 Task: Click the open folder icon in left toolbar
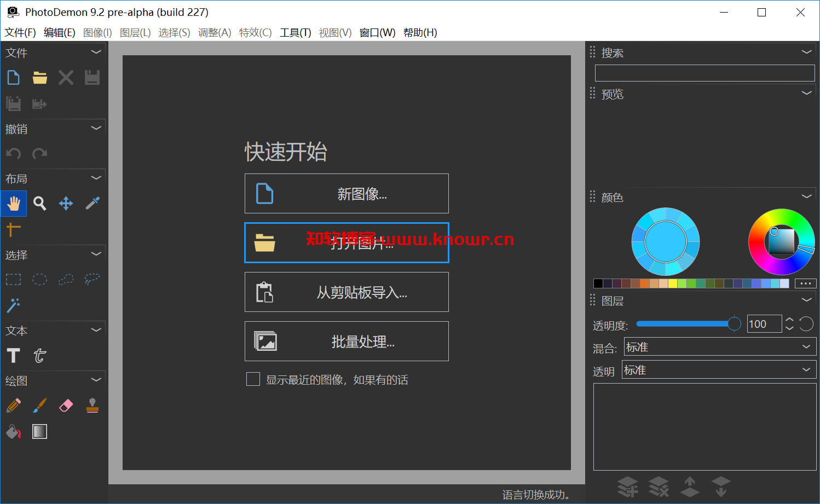(40, 78)
